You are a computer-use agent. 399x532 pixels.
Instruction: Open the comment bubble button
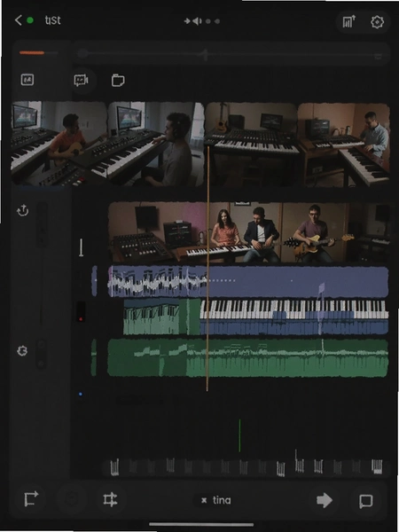tap(366, 501)
